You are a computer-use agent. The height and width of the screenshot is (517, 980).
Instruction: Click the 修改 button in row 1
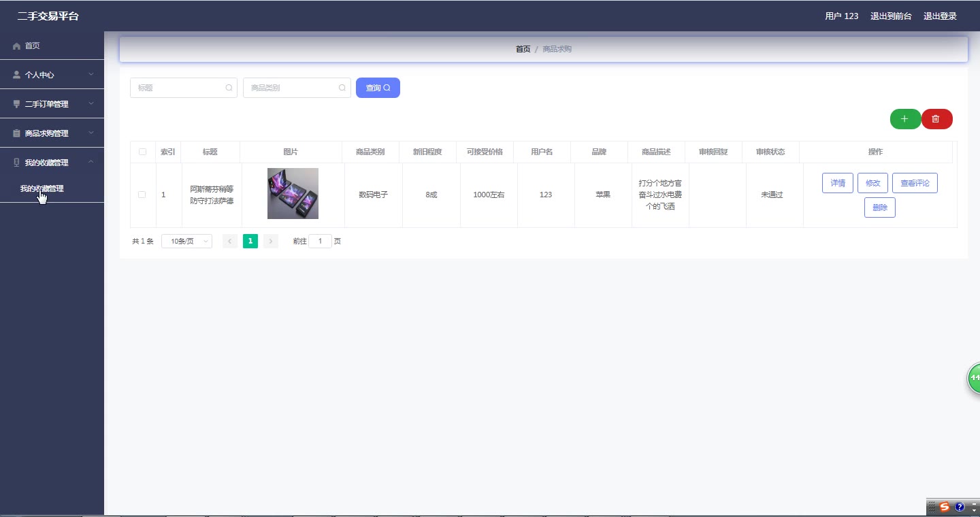872,183
